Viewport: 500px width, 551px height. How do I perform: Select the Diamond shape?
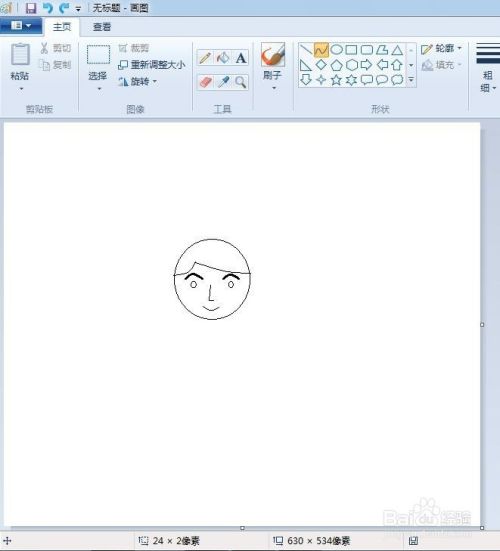[321, 65]
